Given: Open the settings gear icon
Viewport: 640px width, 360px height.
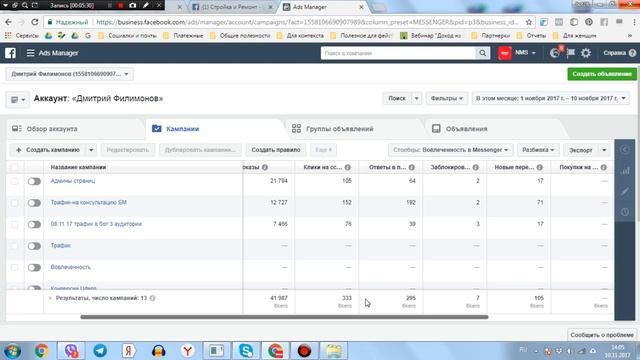Looking at the screenshot, I should click(586, 53).
